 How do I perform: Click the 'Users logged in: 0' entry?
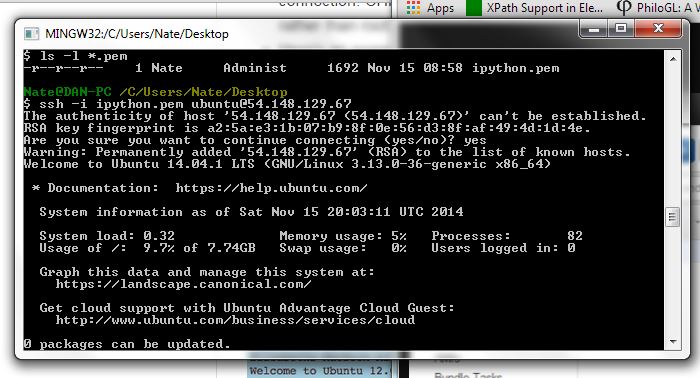504,248
